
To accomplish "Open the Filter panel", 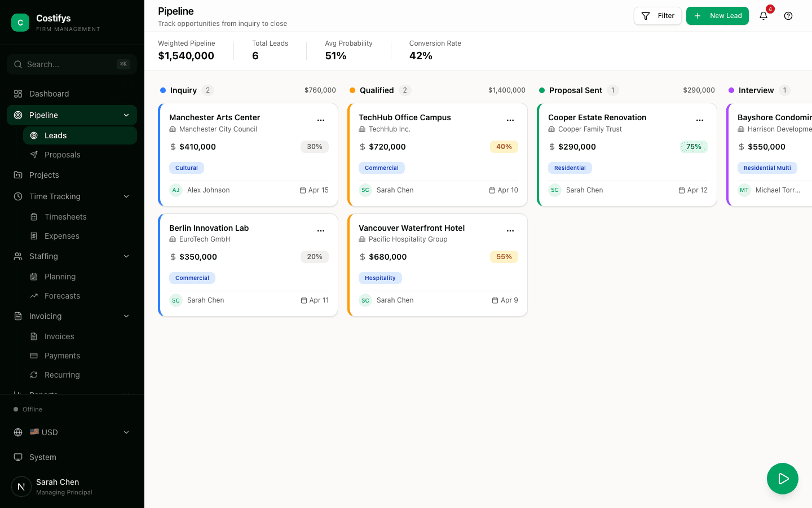I will [x=657, y=16].
